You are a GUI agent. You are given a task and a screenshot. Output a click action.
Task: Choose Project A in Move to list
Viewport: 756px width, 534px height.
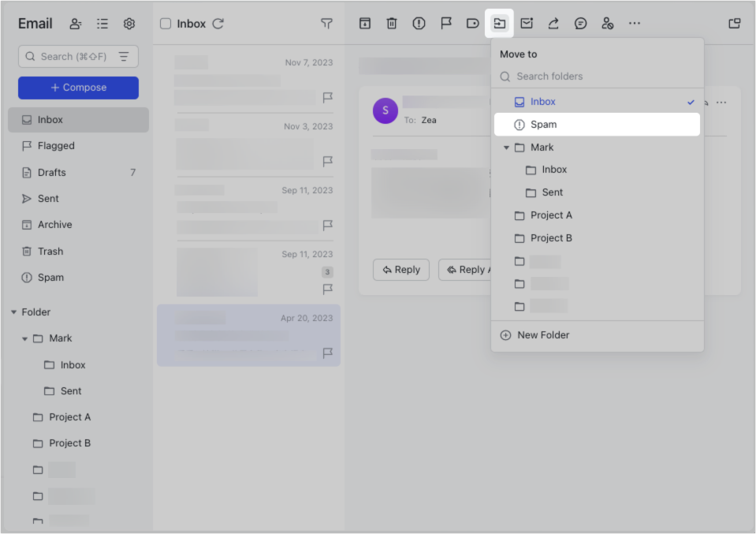pyautogui.click(x=551, y=215)
